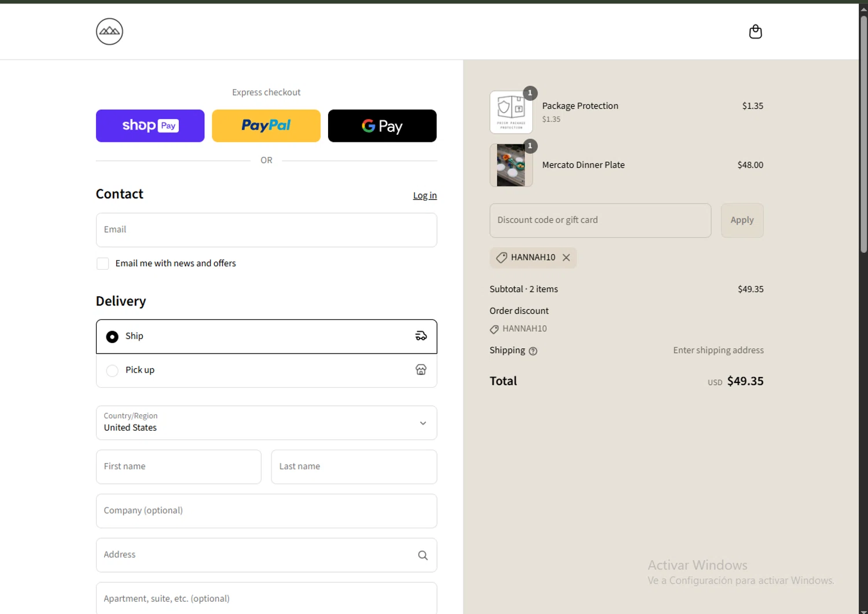
Task: Click the order discount HANNAH10 tag icon
Action: pyautogui.click(x=494, y=329)
